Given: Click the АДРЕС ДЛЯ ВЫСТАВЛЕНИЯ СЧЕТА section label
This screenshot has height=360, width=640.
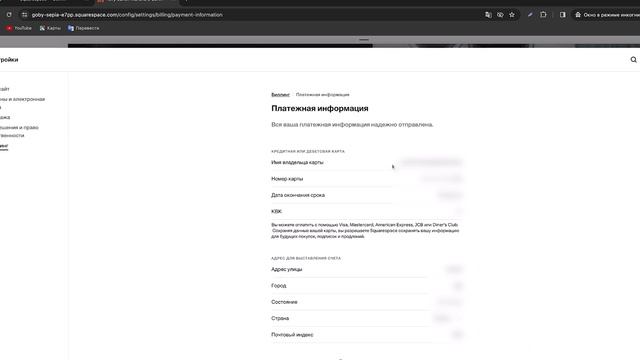Looking at the screenshot, I should [x=306, y=258].
